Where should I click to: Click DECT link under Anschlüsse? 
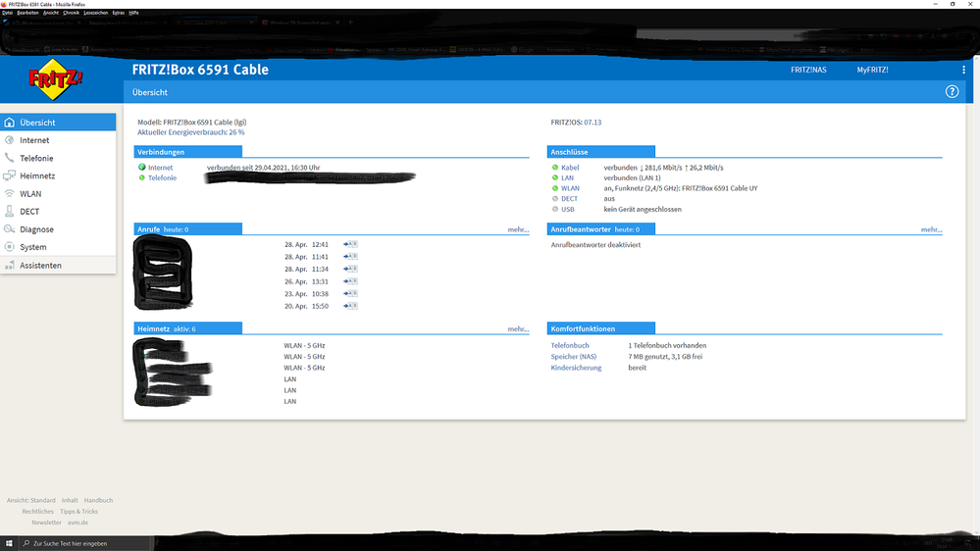click(569, 199)
